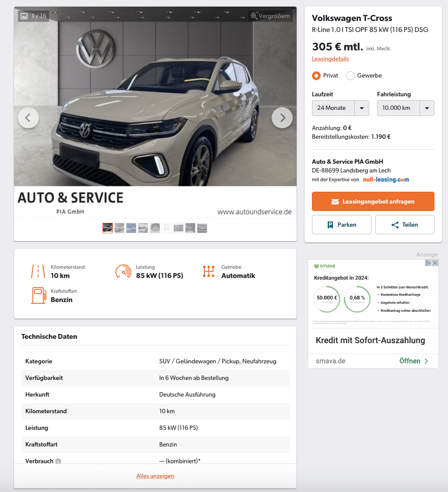Click the null-leasing.com logo

coord(386,179)
